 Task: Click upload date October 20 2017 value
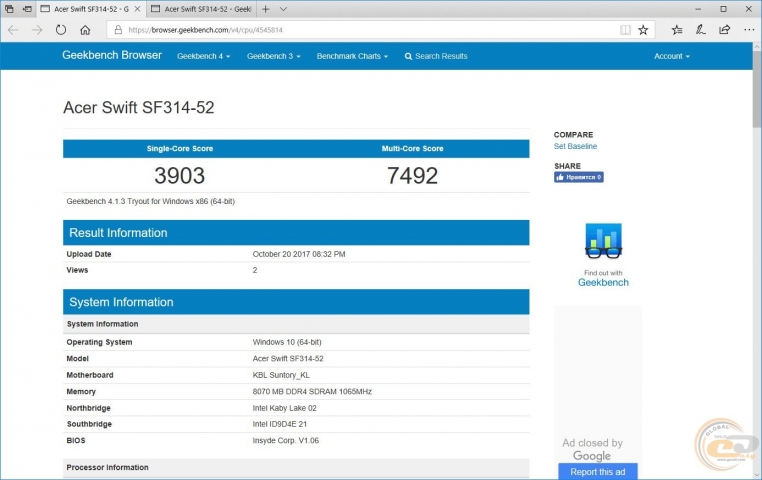299,254
